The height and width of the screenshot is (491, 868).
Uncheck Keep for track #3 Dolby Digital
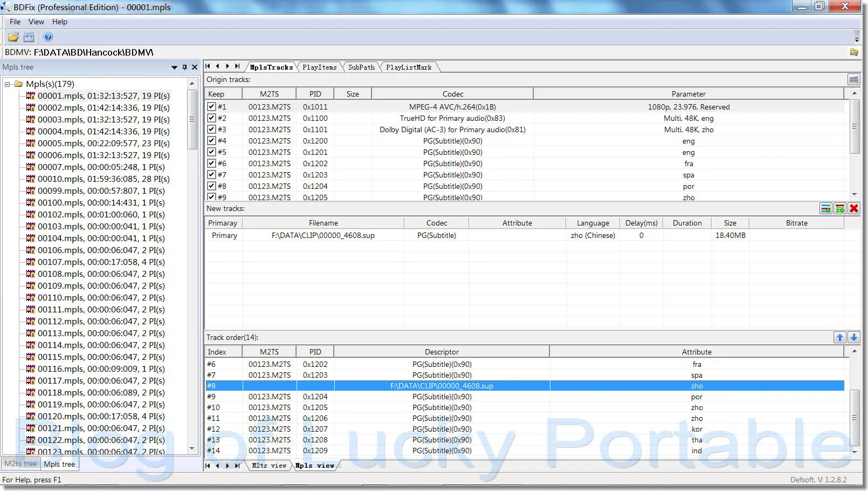click(x=212, y=129)
